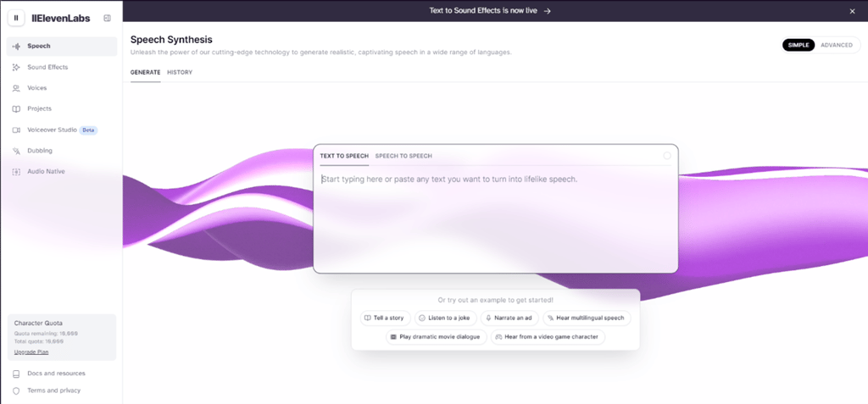Click the circular indicator in the text box corner

click(667, 156)
